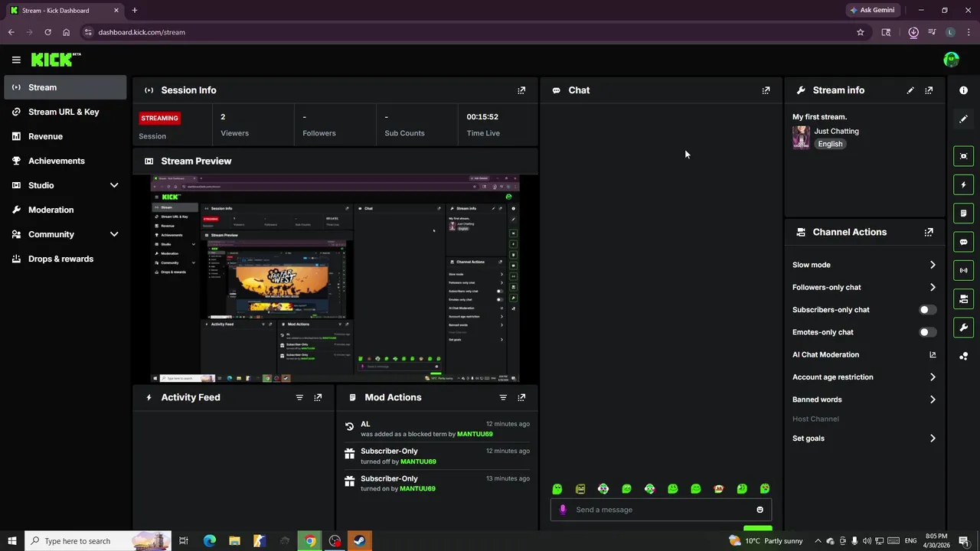The height and width of the screenshot is (551, 980).
Task: Pop out the Activity Feed panel
Action: pos(318,397)
